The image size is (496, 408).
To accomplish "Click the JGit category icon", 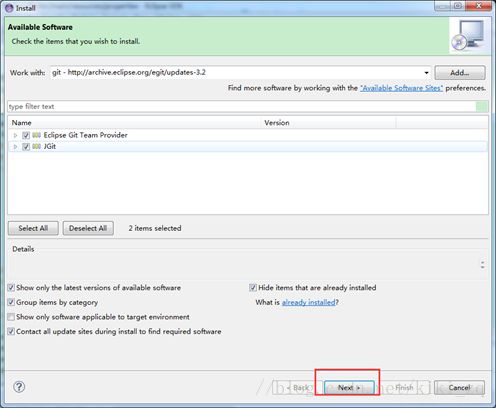I will [x=37, y=146].
